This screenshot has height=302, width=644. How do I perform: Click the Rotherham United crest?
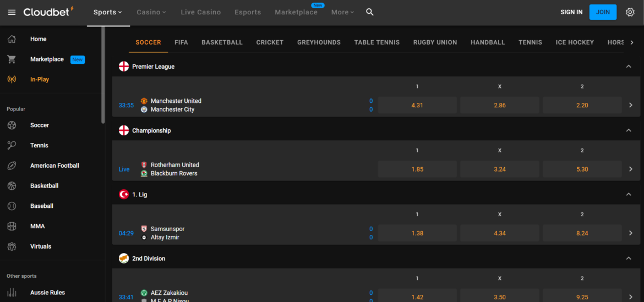(144, 165)
